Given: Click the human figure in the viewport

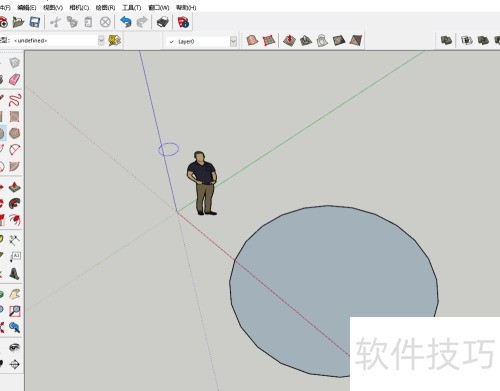Looking at the screenshot, I should (x=202, y=183).
